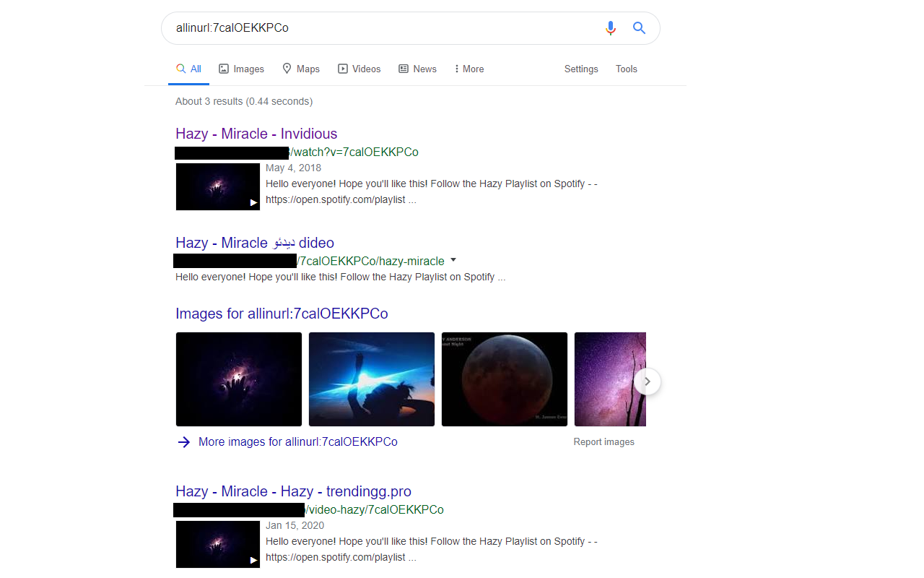Image resolution: width=924 pixels, height=578 pixels.
Task: Open the Settings menu
Action: click(x=581, y=69)
